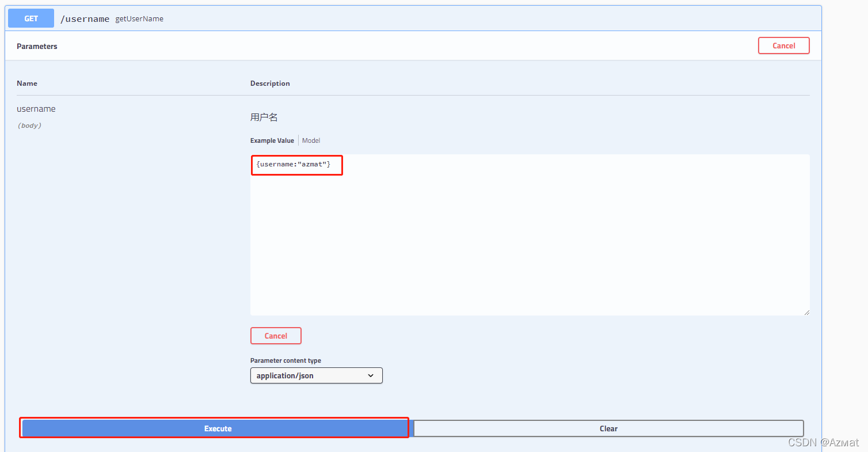Click the 用户名 description text
The image size is (868, 452).
[264, 117]
